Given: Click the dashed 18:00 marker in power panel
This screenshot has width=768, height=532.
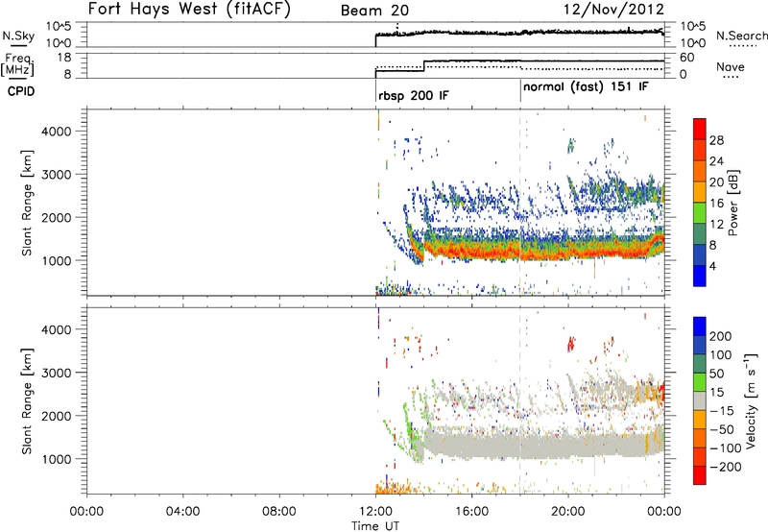Looking at the screenshot, I should [520, 203].
